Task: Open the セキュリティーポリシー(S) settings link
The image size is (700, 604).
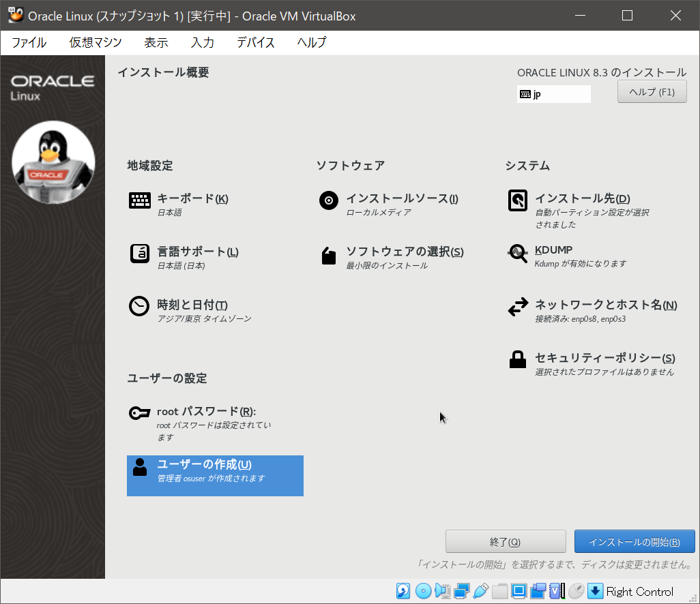Action: [605, 358]
